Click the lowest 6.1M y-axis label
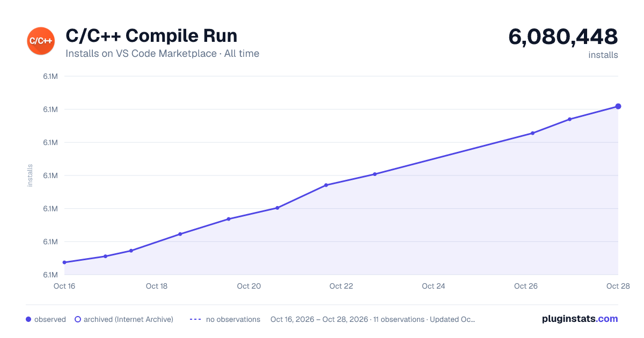Image resolution: width=644 pixels, height=338 pixels. point(50,275)
